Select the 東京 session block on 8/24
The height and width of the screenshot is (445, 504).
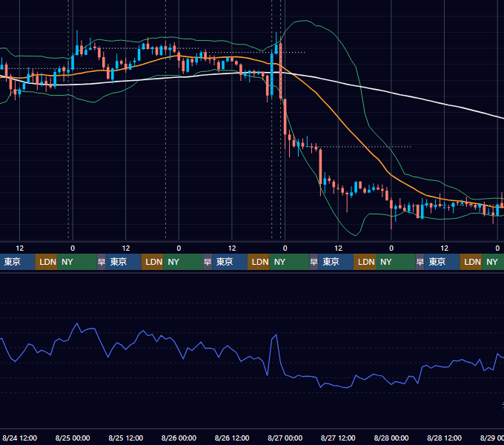(x=17, y=262)
